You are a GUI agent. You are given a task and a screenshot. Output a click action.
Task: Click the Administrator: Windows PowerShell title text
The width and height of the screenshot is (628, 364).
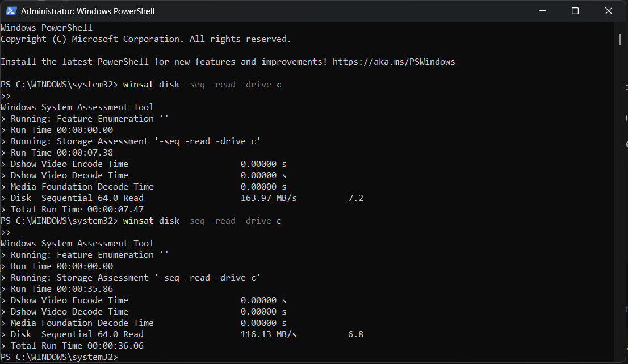pyautogui.click(x=87, y=11)
